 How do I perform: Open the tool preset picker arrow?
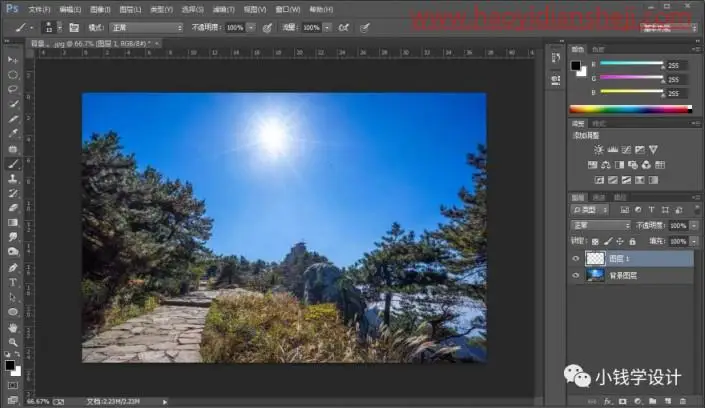(31, 28)
